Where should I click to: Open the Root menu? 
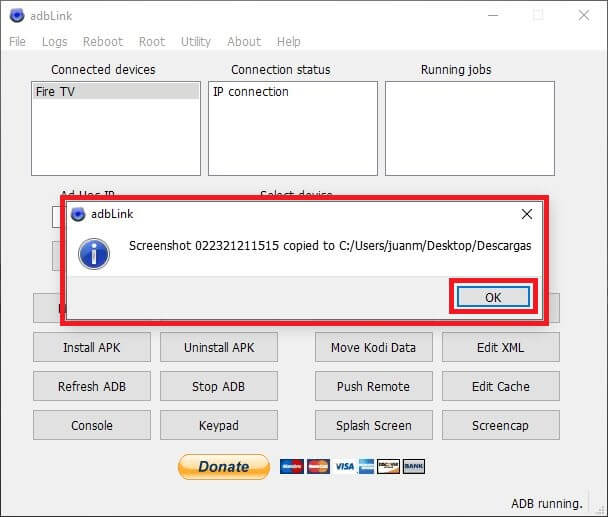tap(152, 41)
